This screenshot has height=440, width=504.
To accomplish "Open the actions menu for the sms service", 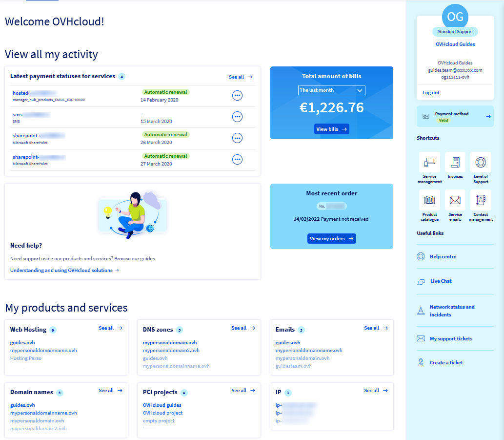I will pyautogui.click(x=238, y=117).
